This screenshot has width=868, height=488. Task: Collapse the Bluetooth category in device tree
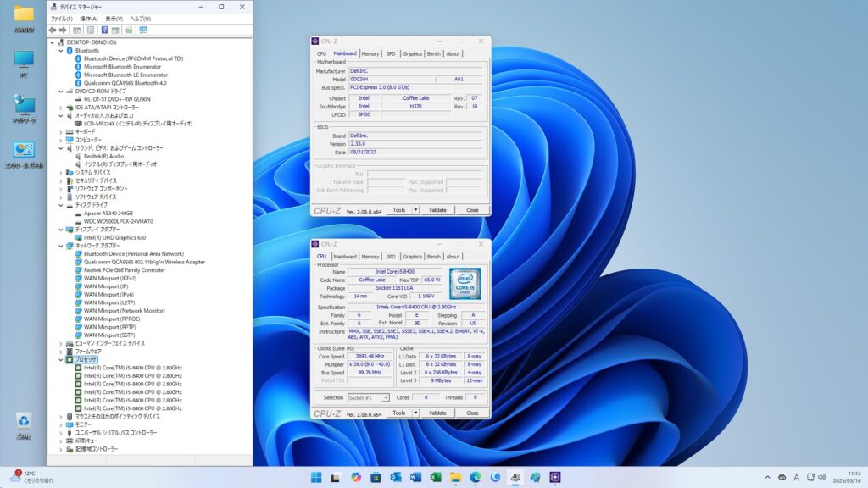click(x=60, y=50)
